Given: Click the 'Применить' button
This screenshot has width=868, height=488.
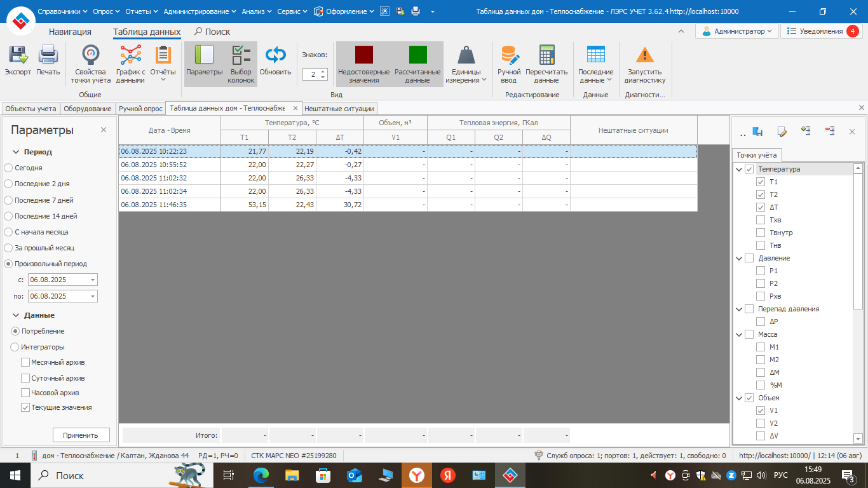Looking at the screenshot, I should coord(81,435).
